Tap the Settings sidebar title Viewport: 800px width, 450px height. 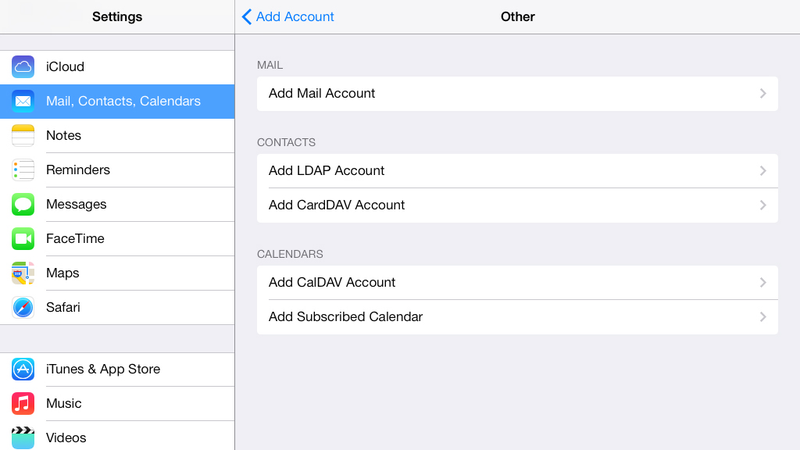click(x=117, y=17)
